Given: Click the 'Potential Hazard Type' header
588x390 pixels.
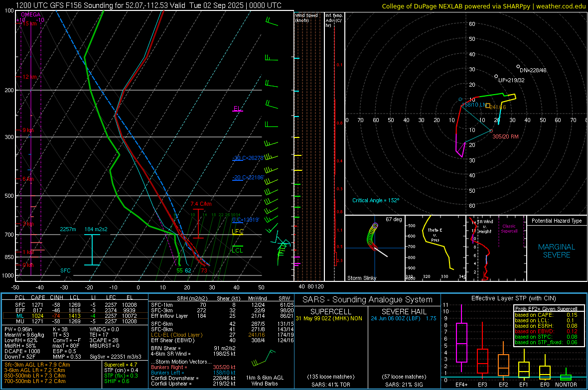Looking at the screenshot, I should click(557, 221).
